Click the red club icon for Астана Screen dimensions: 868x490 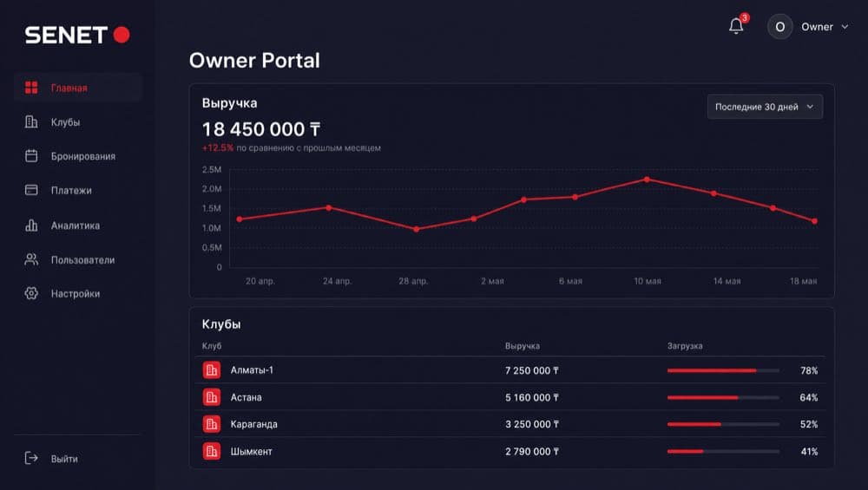pyautogui.click(x=212, y=397)
